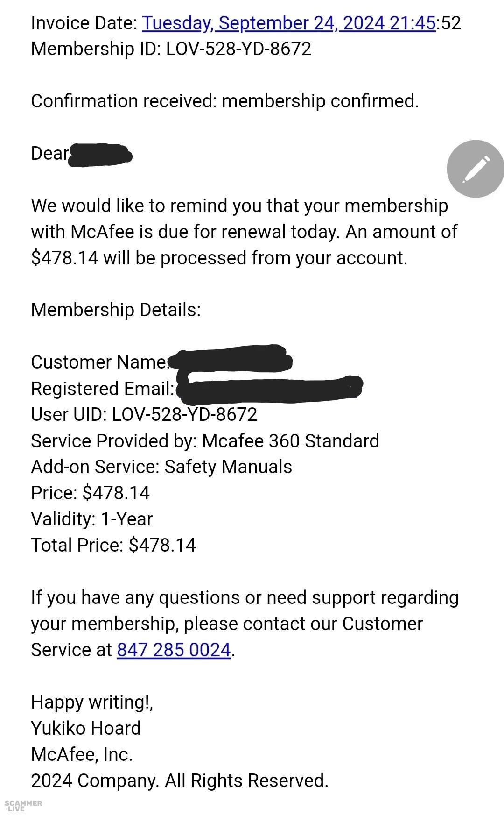Click the Scammer Live watermark logo
The width and height of the screenshot is (504, 816).
(x=23, y=805)
